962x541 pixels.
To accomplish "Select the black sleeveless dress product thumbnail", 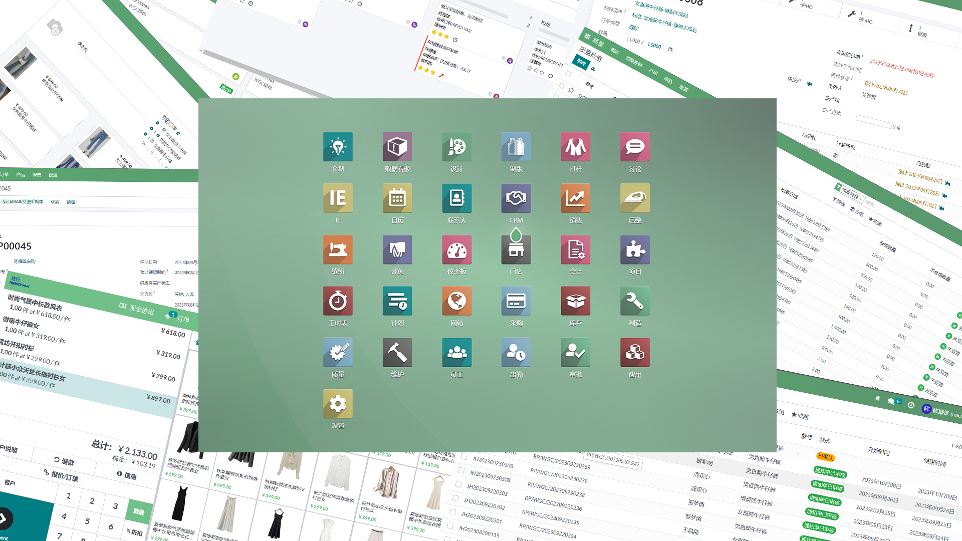I will (x=180, y=505).
